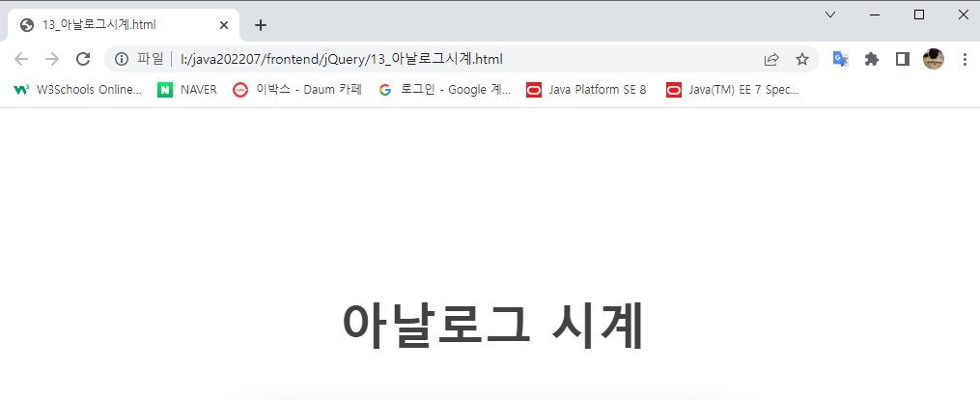
Task: Open Java Platform SE 8 bookmark
Action: coord(586,90)
